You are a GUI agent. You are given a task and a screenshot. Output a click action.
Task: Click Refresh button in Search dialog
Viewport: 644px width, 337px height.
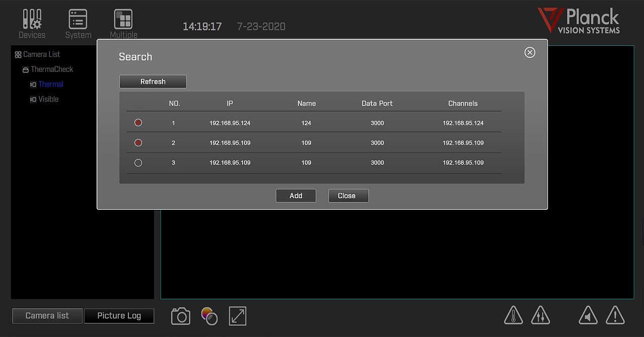pyautogui.click(x=153, y=81)
